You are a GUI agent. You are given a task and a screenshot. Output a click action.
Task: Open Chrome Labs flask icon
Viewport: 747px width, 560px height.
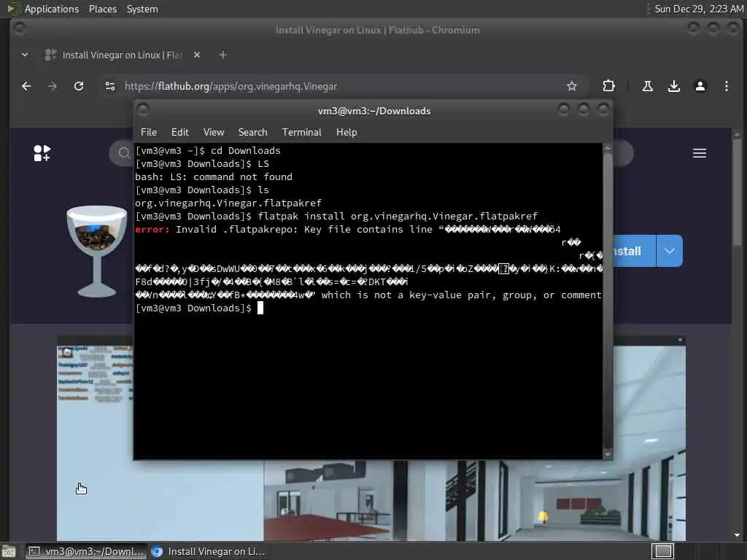click(x=648, y=86)
